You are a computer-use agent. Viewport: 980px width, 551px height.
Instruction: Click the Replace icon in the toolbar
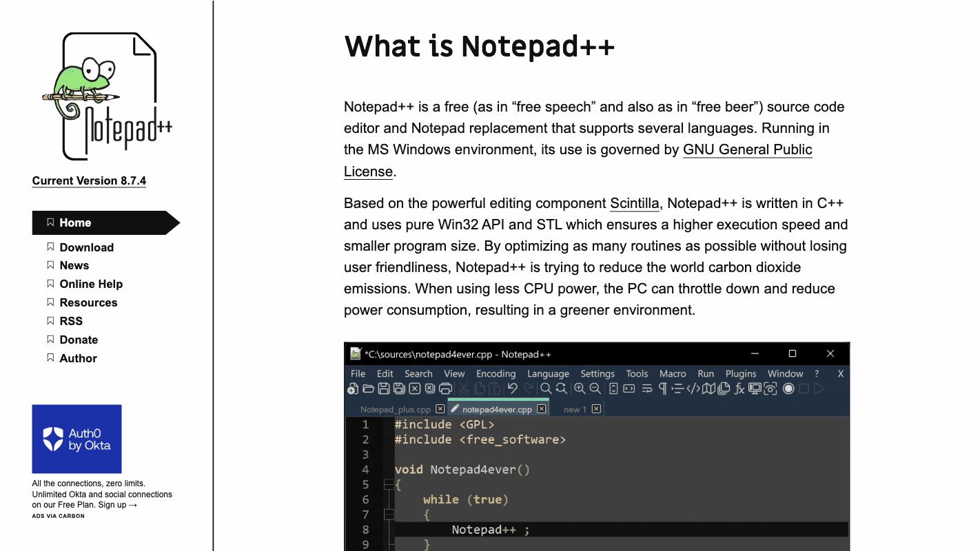point(562,388)
